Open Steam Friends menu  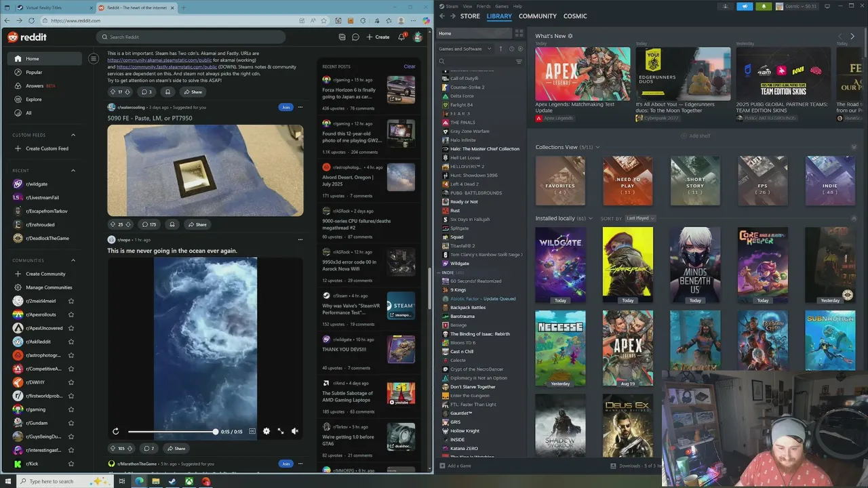pos(484,6)
